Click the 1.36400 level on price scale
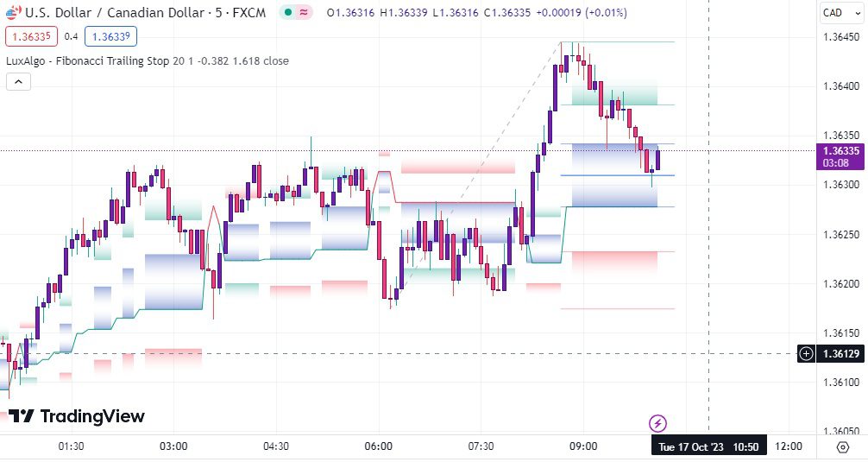The height and width of the screenshot is (462, 868). [x=841, y=85]
